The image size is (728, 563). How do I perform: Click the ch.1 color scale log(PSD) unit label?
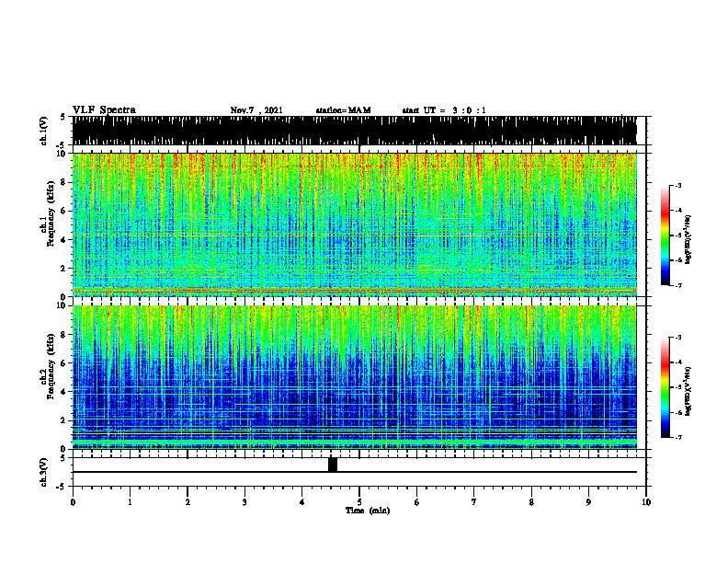688,240
